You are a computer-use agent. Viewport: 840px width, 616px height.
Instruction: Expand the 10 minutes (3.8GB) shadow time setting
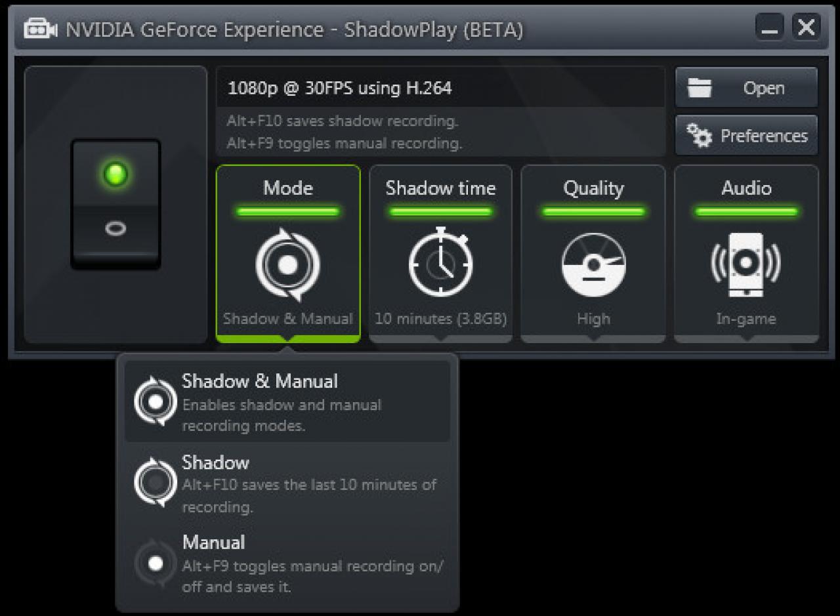[x=440, y=319]
